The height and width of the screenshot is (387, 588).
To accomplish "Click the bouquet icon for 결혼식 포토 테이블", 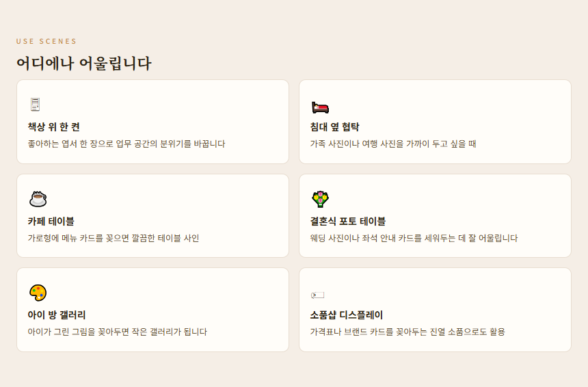I will pos(320,199).
